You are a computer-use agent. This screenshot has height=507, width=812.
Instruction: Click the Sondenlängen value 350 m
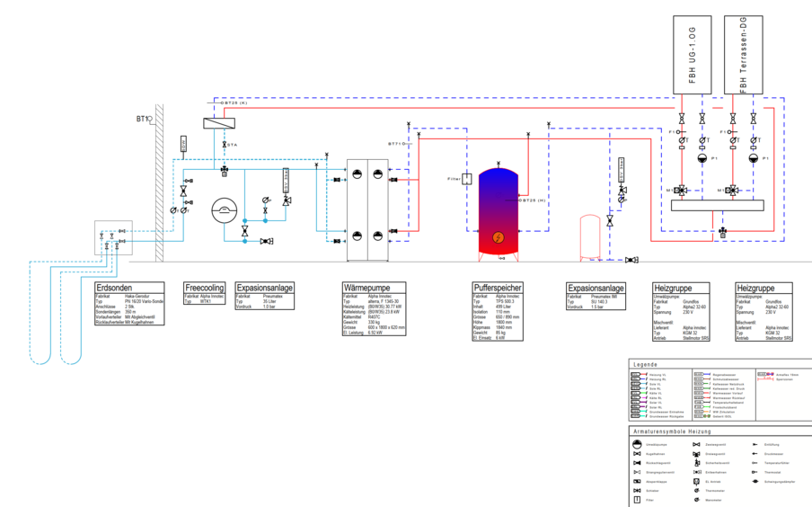pyautogui.click(x=130, y=312)
